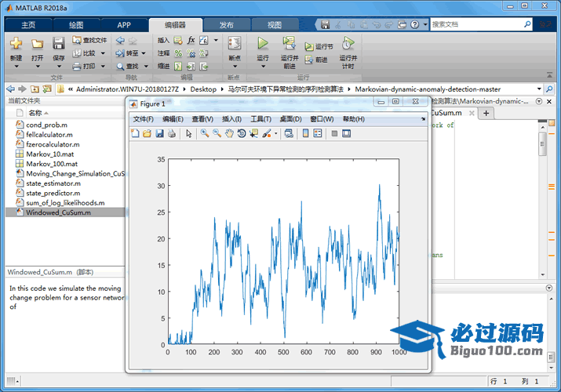Screen dimensions: 561x392
Task: Expand the address bar path dropdown
Action: (540, 89)
